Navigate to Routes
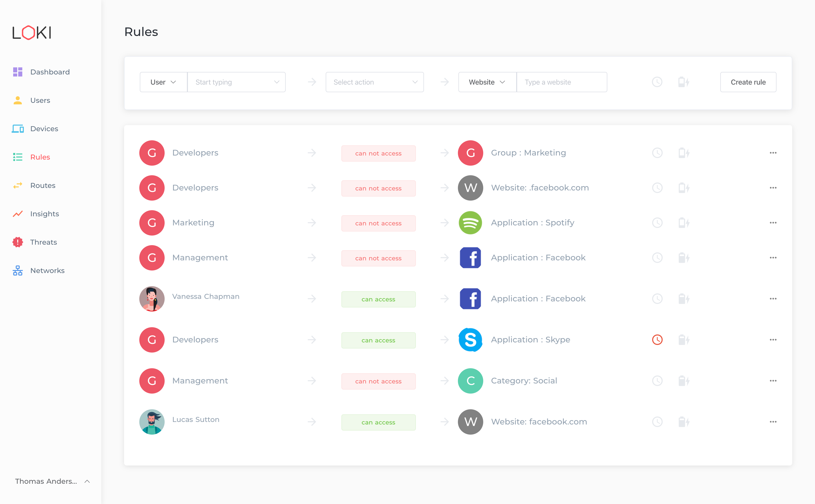Screen dimensions: 815x504 pos(43,185)
